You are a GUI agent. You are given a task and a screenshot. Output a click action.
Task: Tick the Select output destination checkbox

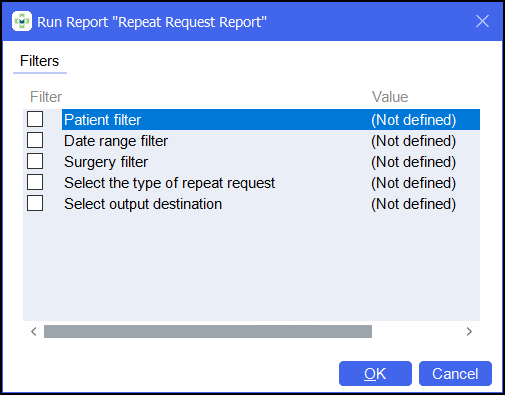tap(35, 203)
